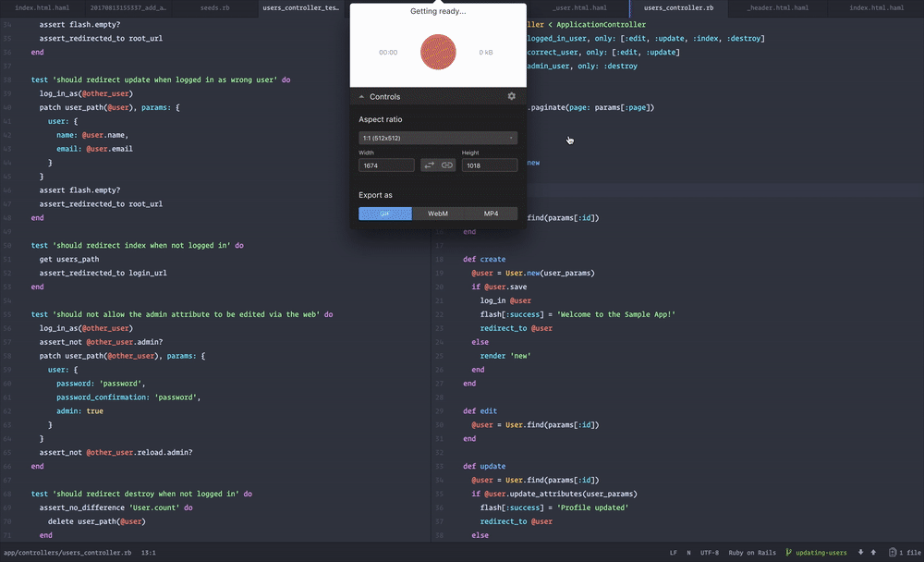Click the 'def update' line
This screenshot has height=562, width=924.
coord(484,466)
